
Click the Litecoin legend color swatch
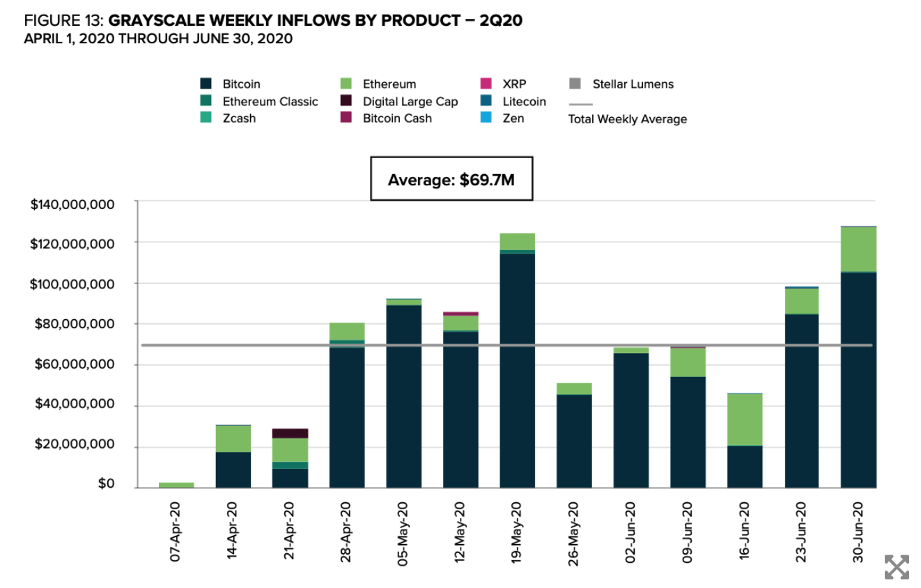click(488, 101)
